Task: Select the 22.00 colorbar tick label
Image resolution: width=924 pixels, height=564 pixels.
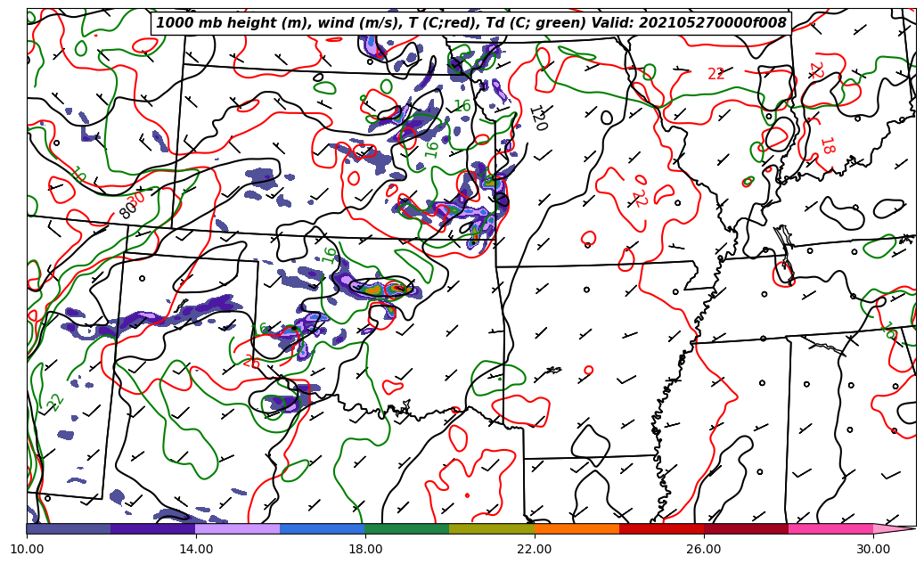Action: coord(535,549)
